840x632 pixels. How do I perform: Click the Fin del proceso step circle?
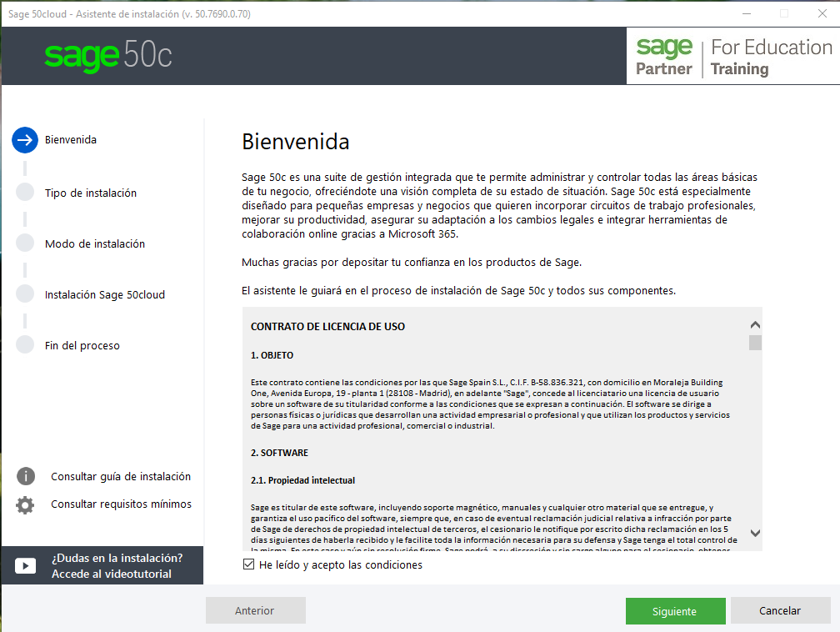pos(25,344)
